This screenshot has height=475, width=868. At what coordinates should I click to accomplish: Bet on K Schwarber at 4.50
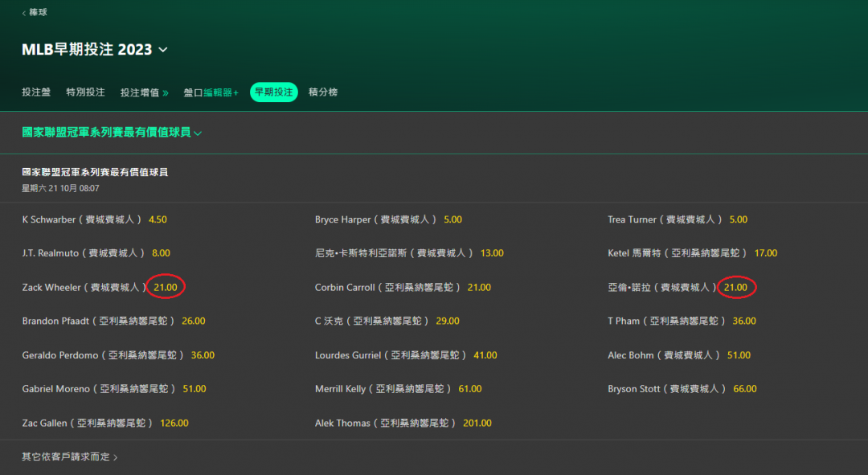pyautogui.click(x=158, y=219)
